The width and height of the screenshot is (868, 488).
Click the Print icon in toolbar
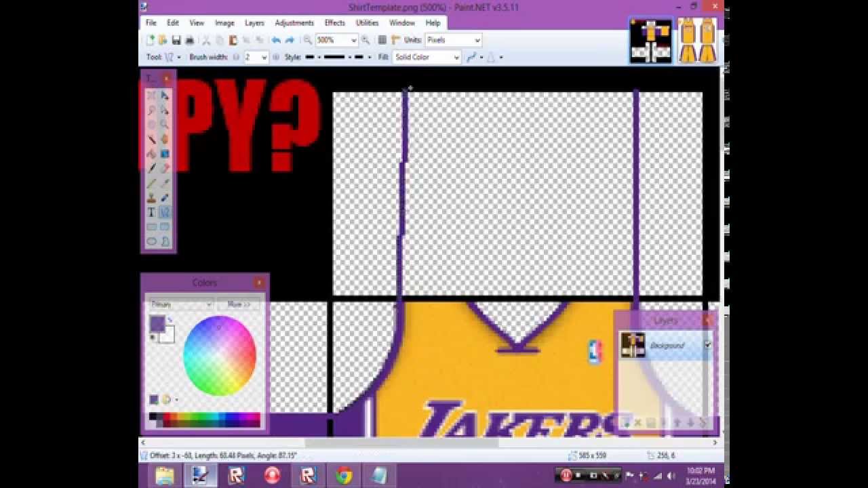[190, 40]
